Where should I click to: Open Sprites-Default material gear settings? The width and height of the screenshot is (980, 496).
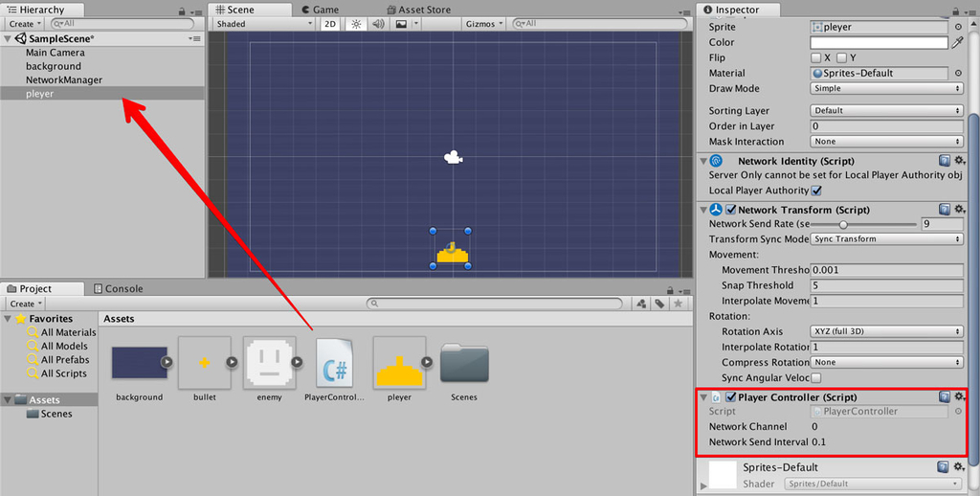959,467
